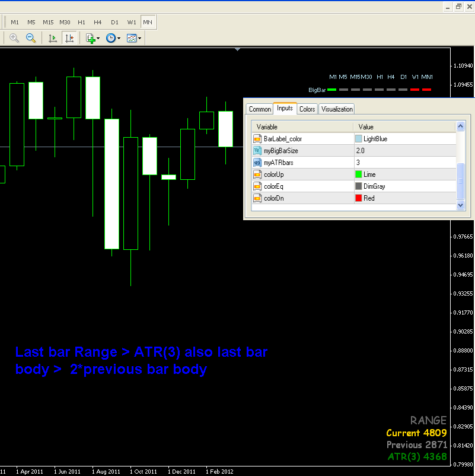Switch chart to M1 timeframe
Viewport: 475px width, 476px height.
tap(15, 22)
